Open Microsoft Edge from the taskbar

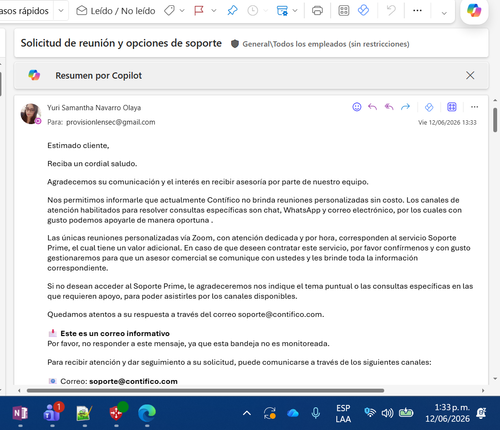(147, 413)
